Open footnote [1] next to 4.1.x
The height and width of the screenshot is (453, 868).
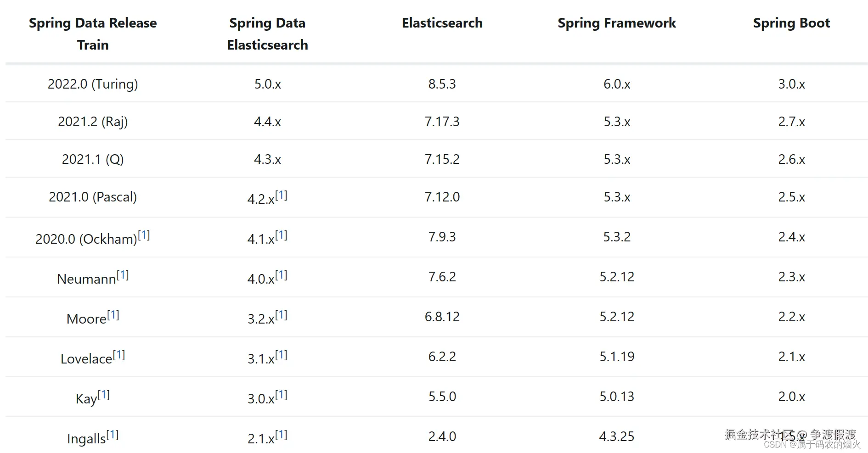(x=281, y=235)
